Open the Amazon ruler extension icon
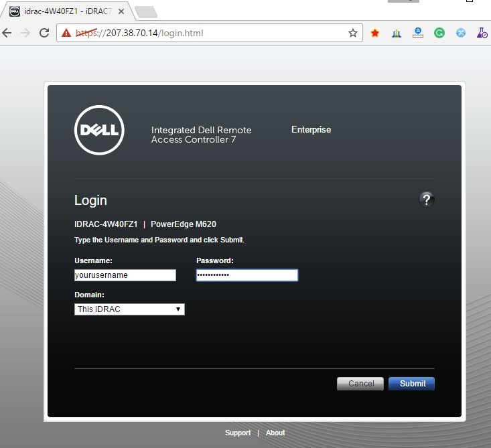This screenshot has width=491, height=448. point(418,33)
